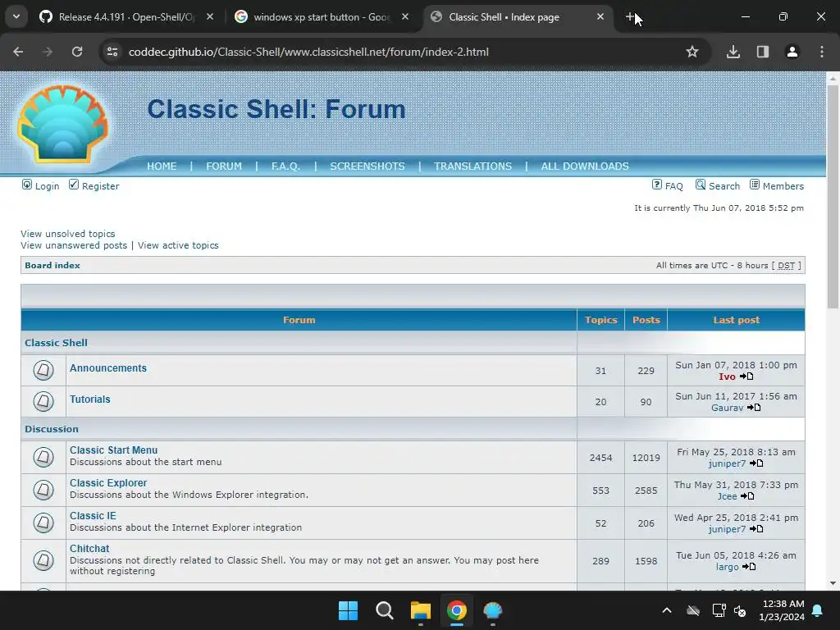Open the forum Search link
840x630 pixels.
tap(724, 186)
